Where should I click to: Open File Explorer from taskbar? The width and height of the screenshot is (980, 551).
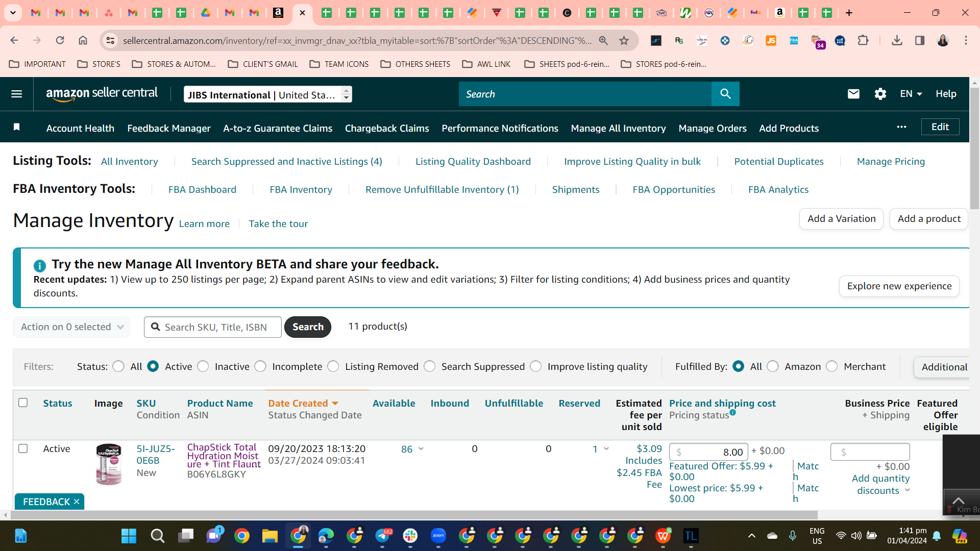click(x=269, y=536)
